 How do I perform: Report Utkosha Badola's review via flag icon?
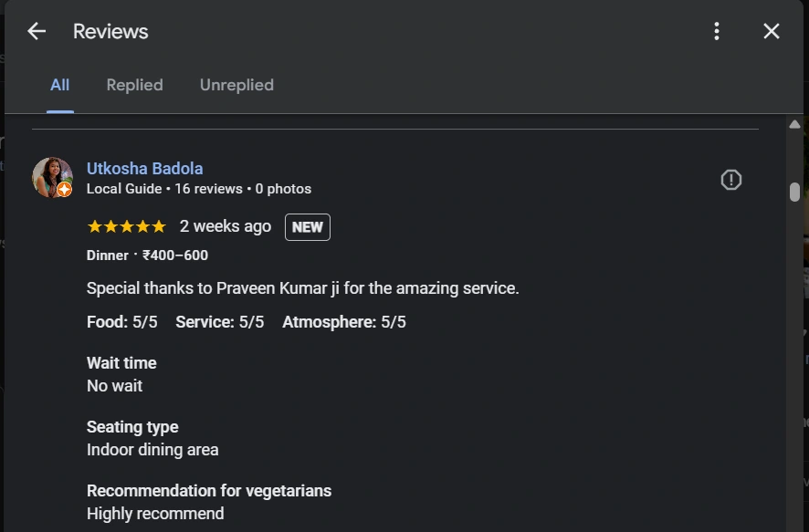coord(731,180)
